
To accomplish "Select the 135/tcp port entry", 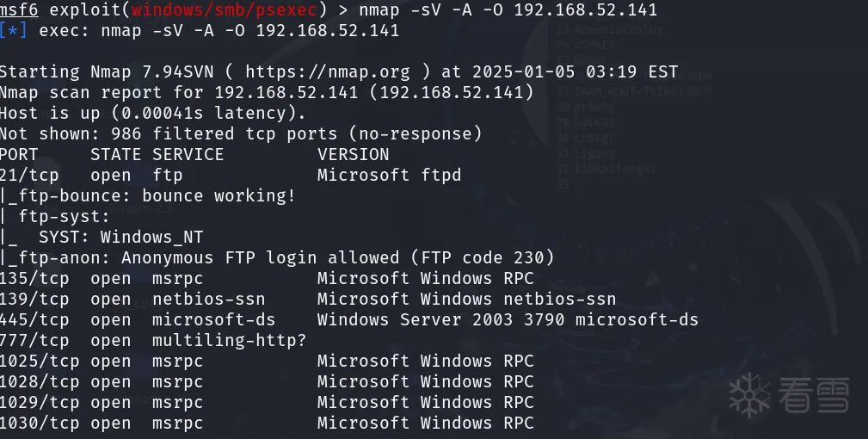I will pos(34,279).
